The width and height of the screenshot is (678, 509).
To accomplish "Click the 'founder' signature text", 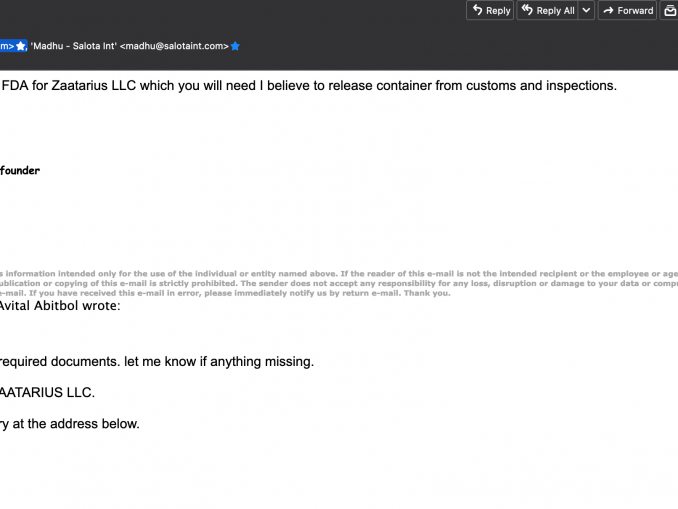I will point(20,170).
